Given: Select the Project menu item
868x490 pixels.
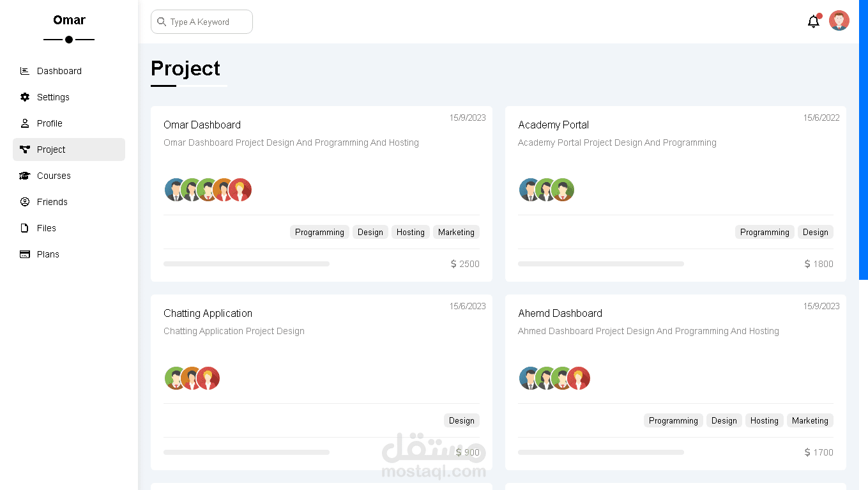Looking at the screenshot, I should [69, 149].
